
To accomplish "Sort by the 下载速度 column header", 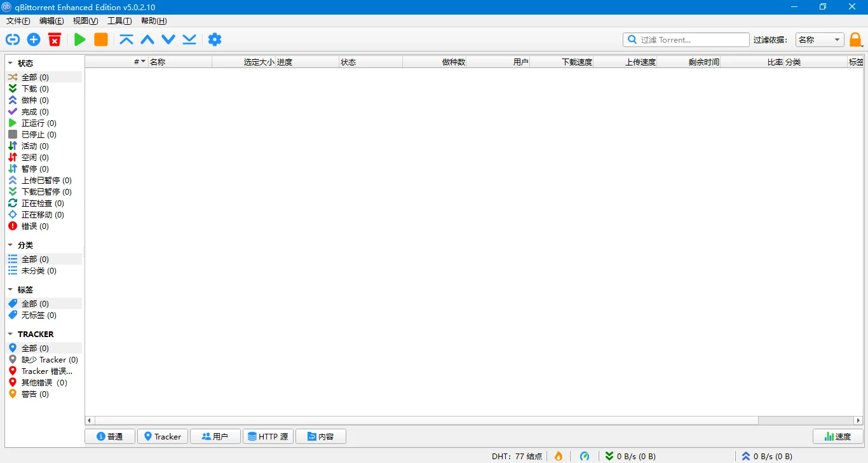I will pyautogui.click(x=562, y=62).
